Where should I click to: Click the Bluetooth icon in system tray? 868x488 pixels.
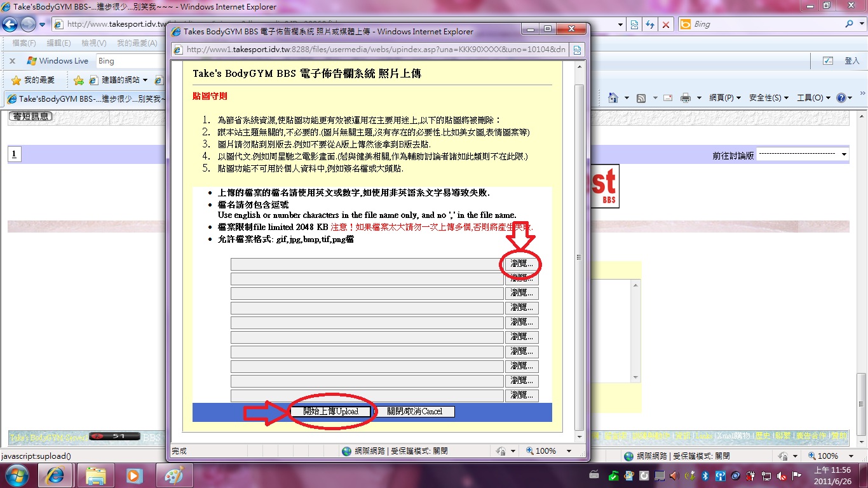pos(704,476)
